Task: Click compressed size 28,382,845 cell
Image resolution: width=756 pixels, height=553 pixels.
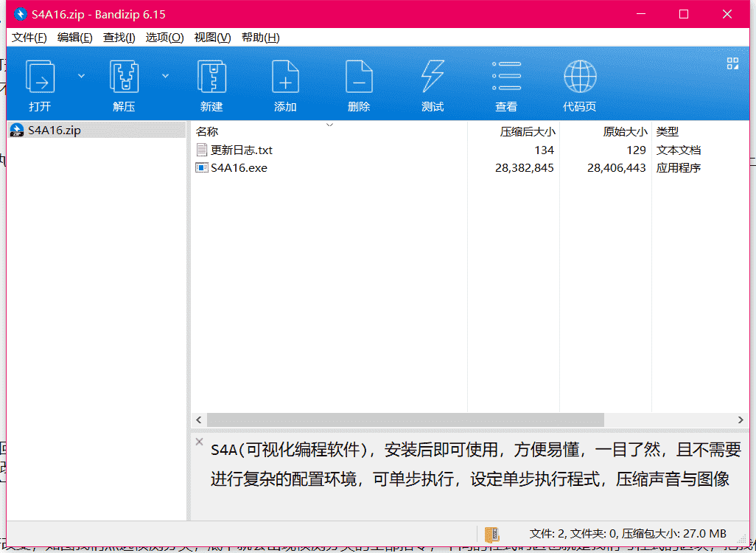Action: (525, 168)
